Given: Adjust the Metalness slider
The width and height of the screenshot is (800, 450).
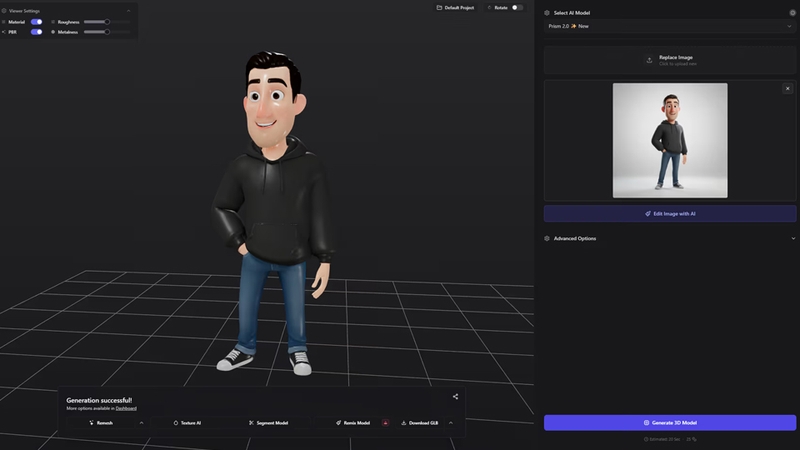Looking at the screenshot, I should coord(107,32).
